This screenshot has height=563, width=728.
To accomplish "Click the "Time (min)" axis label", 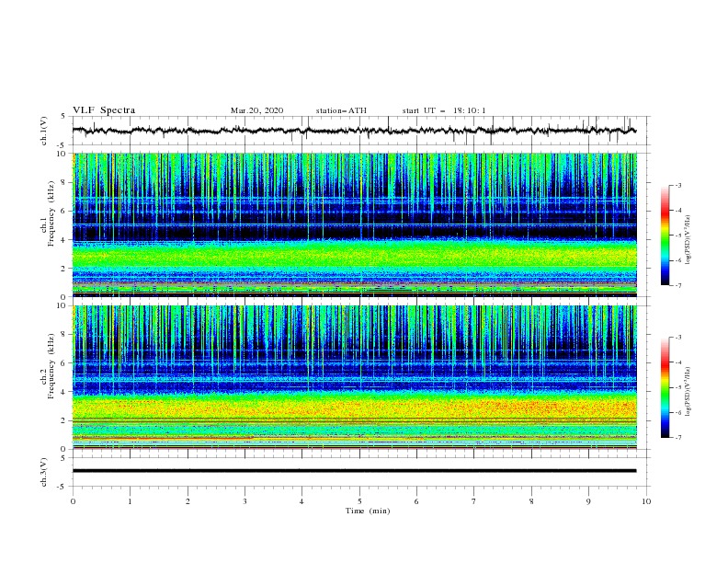I will point(368,511).
